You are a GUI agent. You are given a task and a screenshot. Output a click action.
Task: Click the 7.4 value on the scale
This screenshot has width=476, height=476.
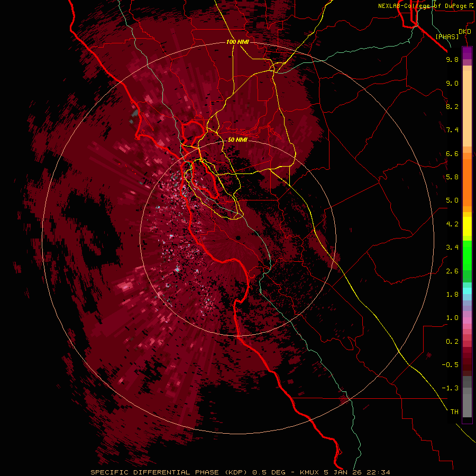coord(452,130)
